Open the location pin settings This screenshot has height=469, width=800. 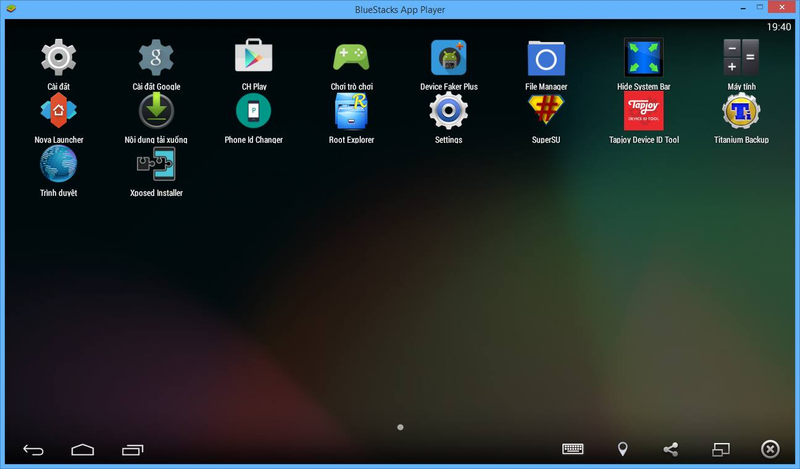click(622, 449)
